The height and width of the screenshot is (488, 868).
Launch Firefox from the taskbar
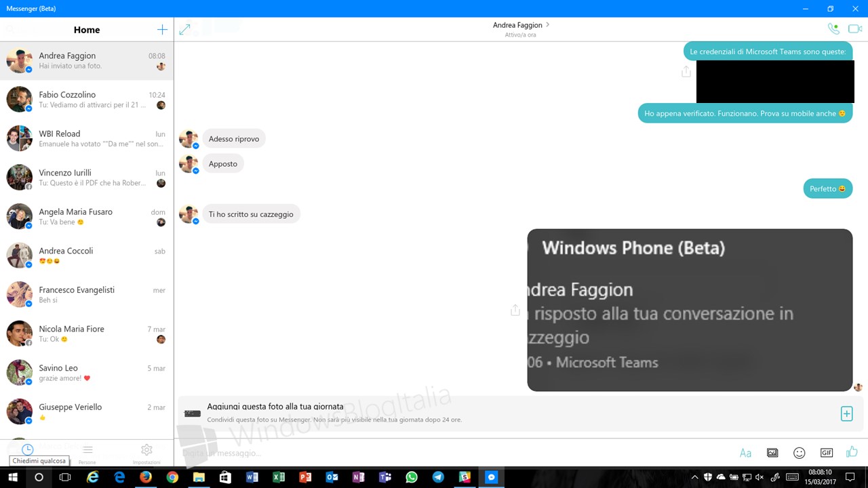tap(146, 477)
